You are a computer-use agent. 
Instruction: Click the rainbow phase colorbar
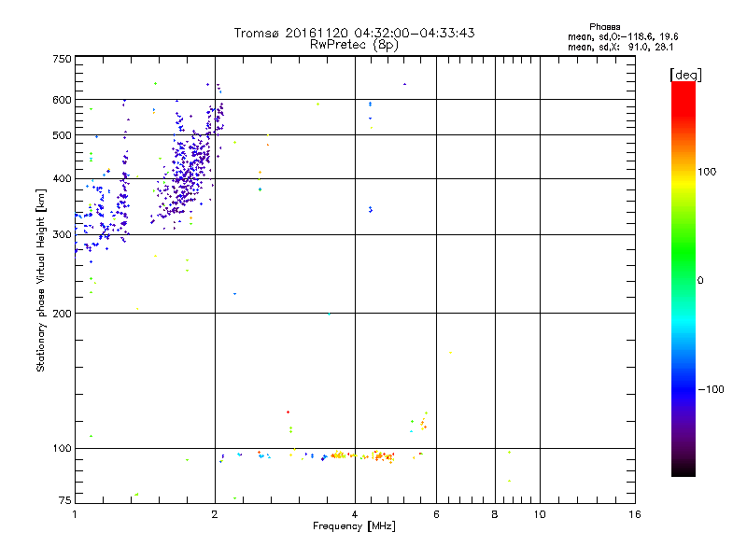click(x=684, y=279)
